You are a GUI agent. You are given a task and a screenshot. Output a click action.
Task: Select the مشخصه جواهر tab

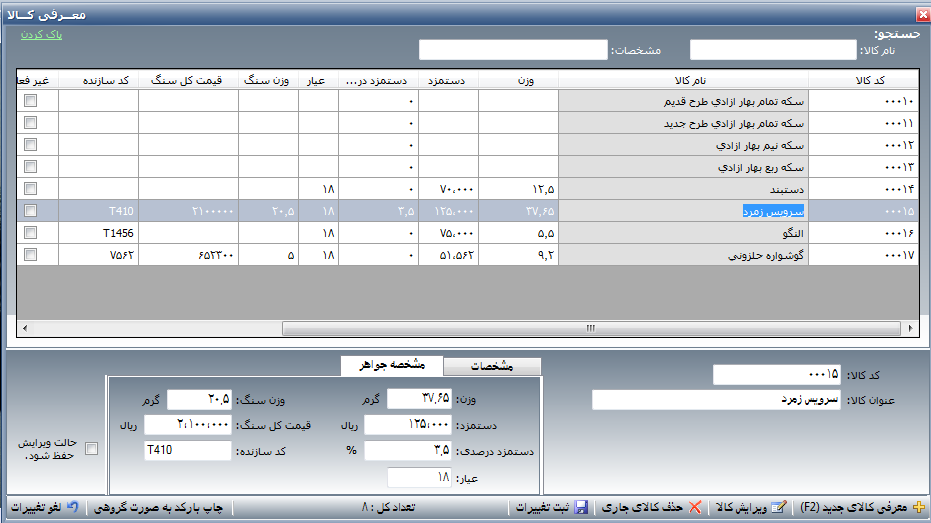pos(391,365)
